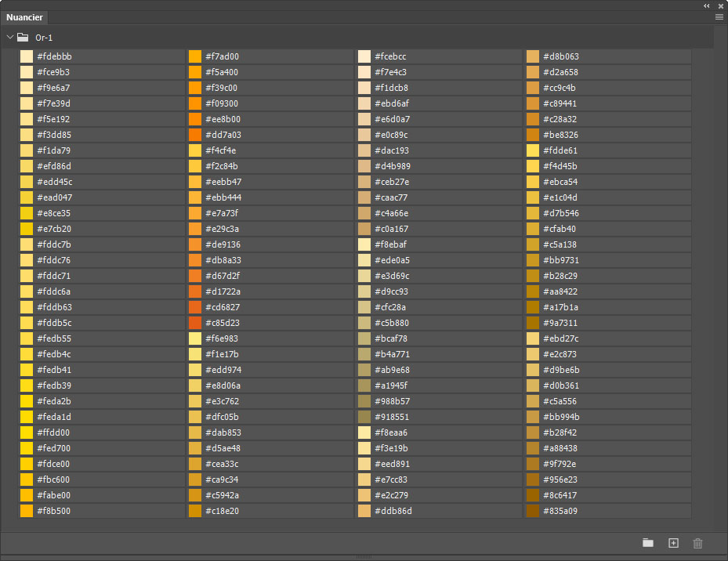
Task: Choose the #918551 olive swatch
Action: (364, 417)
